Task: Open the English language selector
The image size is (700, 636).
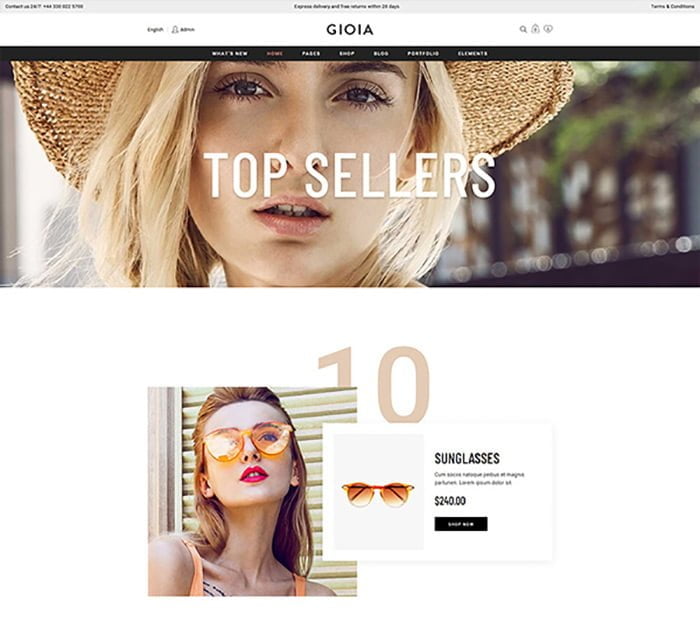Action: click(155, 30)
